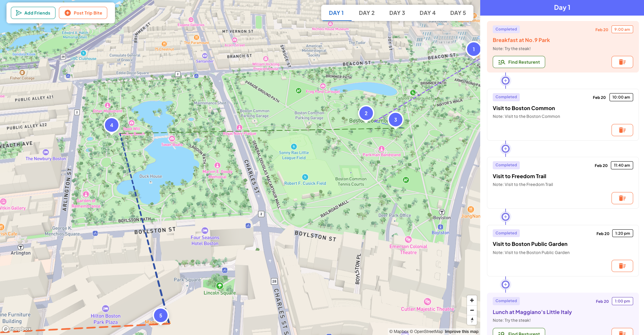Switch to the DAY 2 tab
The image size is (644, 335).
coord(367,13)
